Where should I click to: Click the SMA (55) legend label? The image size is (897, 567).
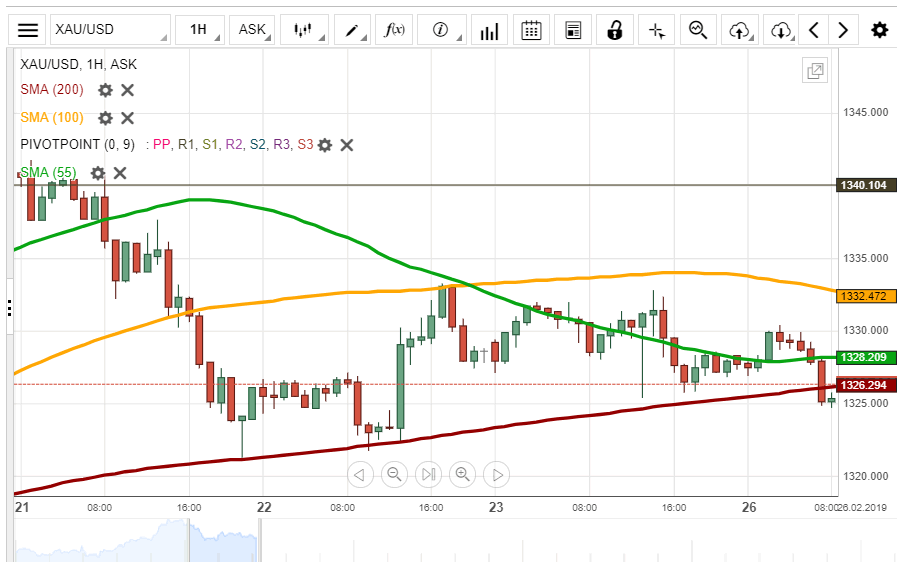click(48, 172)
